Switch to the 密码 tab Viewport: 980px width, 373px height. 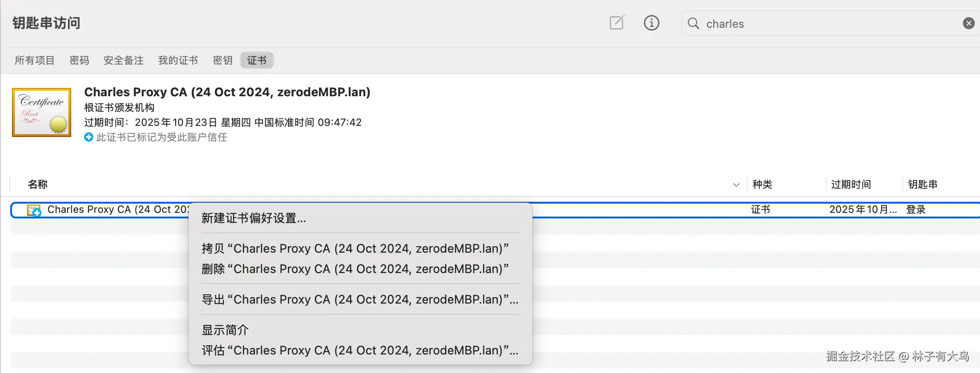79,60
